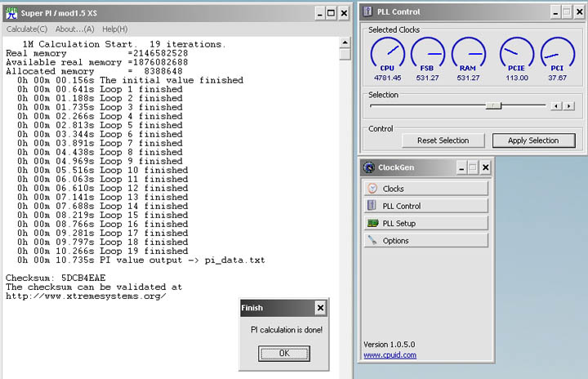Screen dimensions: 588x379
Task: Close the Super PI window
Action: pyautogui.click(x=344, y=14)
